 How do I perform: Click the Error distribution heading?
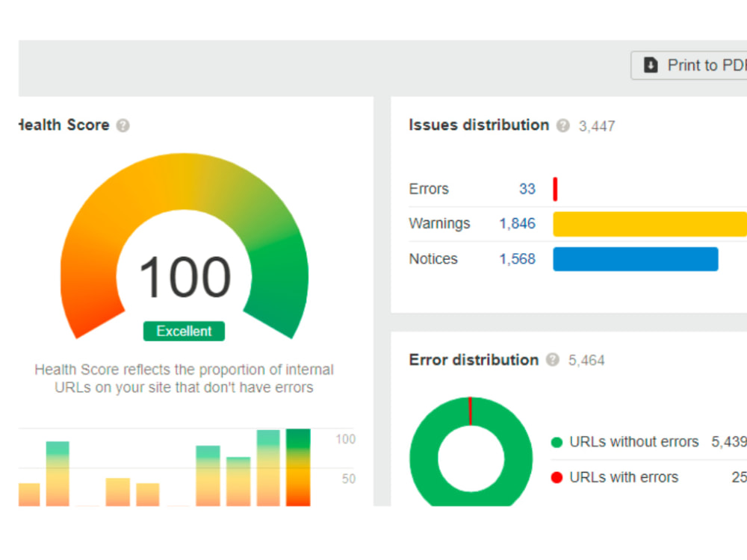pyautogui.click(x=474, y=360)
